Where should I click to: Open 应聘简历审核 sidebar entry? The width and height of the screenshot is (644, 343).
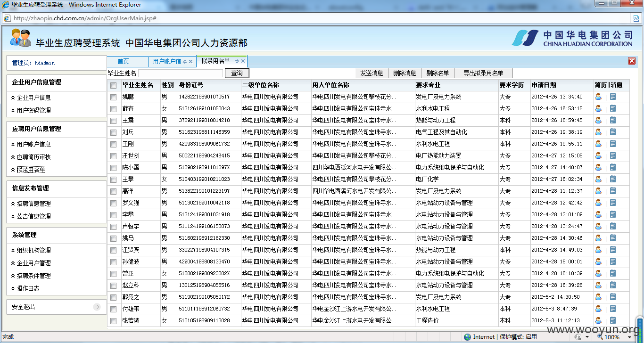pos(33,157)
